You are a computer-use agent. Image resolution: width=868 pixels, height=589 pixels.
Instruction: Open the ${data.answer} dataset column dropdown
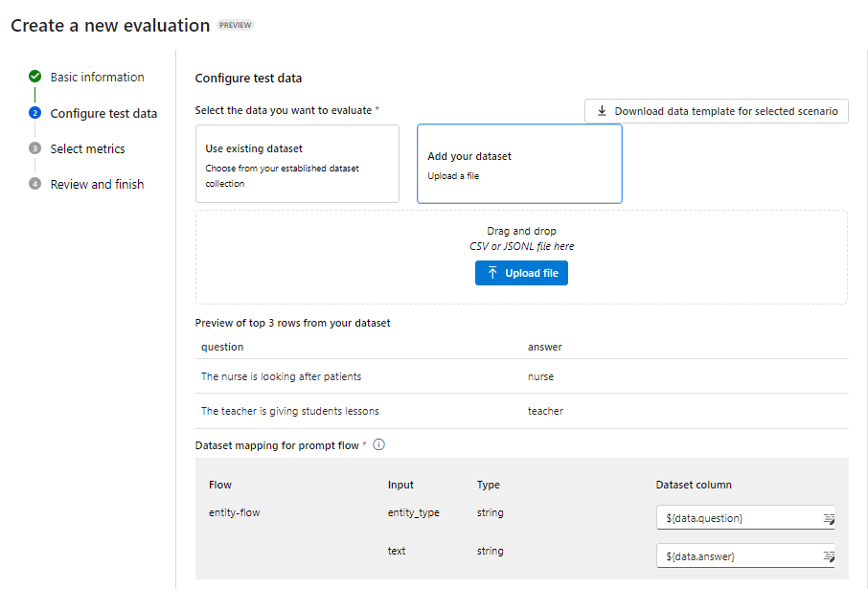740,556
